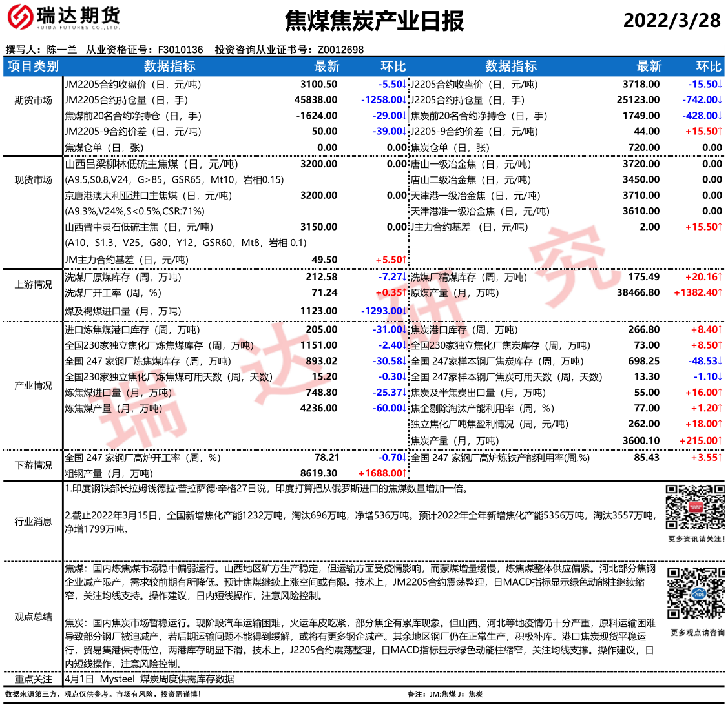Select the 项目类别 header cell
The image size is (728, 707).
tap(33, 67)
